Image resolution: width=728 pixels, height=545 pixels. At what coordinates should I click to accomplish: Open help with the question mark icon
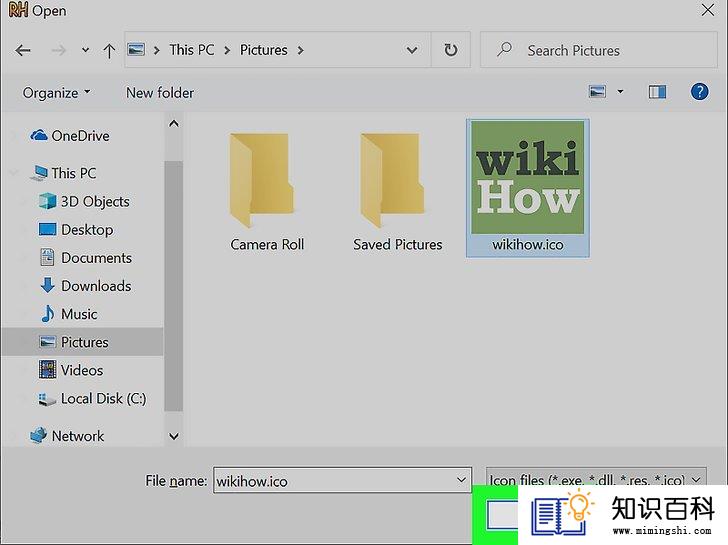(699, 92)
